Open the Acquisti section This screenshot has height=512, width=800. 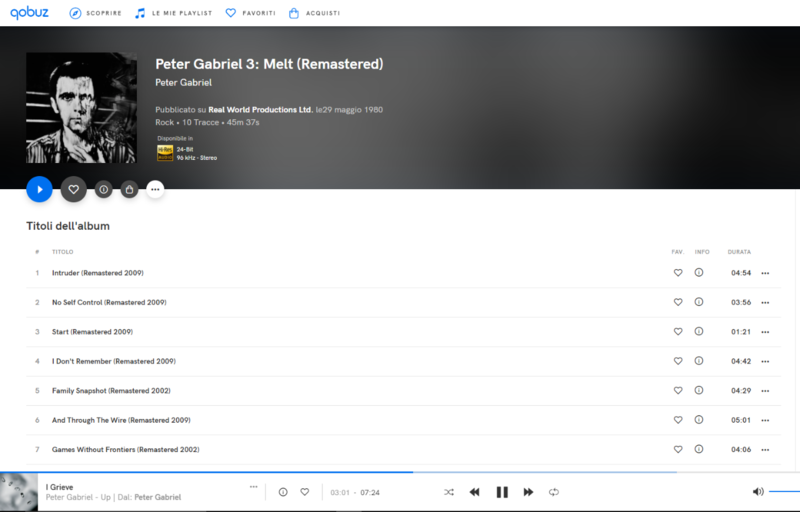click(x=314, y=13)
